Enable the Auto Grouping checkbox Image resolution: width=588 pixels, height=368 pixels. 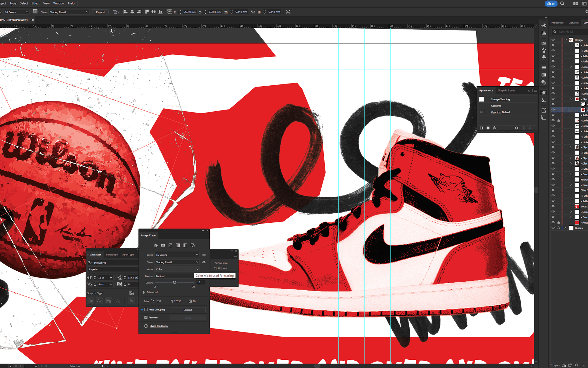point(146,310)
